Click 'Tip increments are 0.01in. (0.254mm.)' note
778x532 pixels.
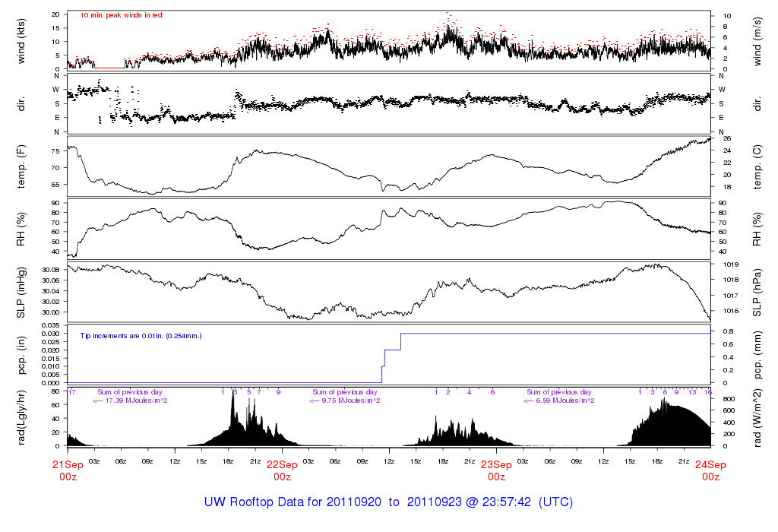click(141, 336)
